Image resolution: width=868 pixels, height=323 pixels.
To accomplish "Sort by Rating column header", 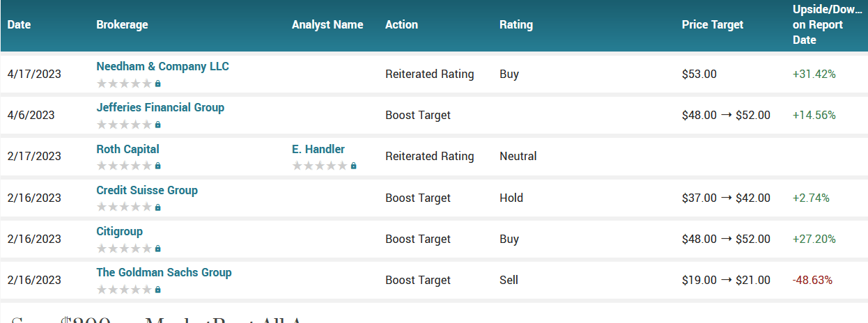I will [x=516, y=24].
